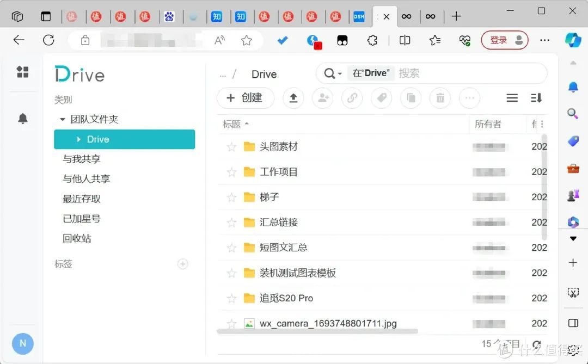This screenshot has width=588, height=364.
Task: Star the 工作项目 folder
Action: [x=231, y=172]
